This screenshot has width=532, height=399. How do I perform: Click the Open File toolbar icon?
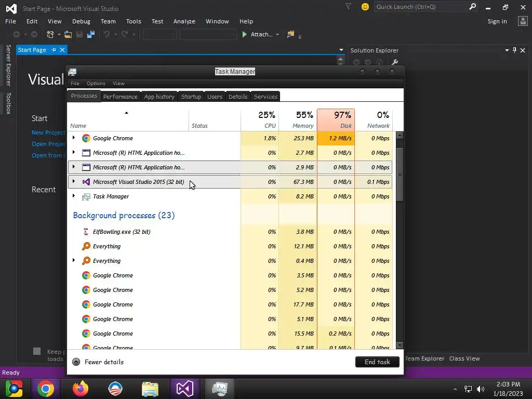[68, 34]
